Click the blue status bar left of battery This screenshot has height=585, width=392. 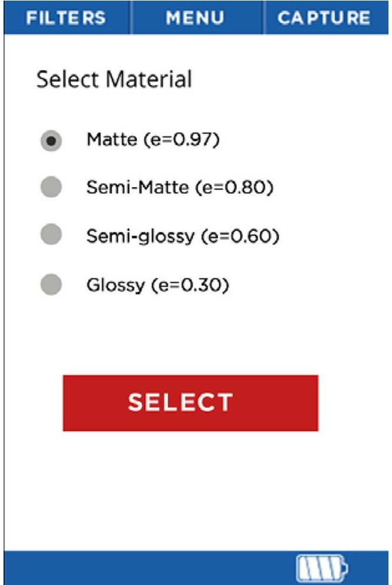click(x=146, y=567)
